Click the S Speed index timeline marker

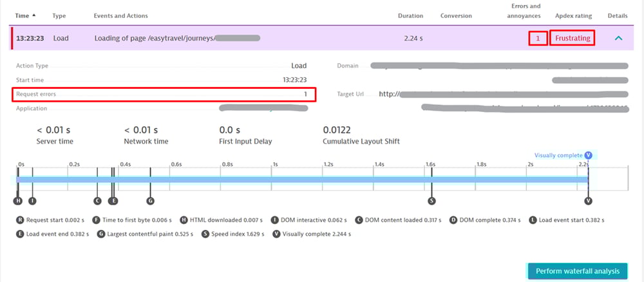(x=431, y=201)
